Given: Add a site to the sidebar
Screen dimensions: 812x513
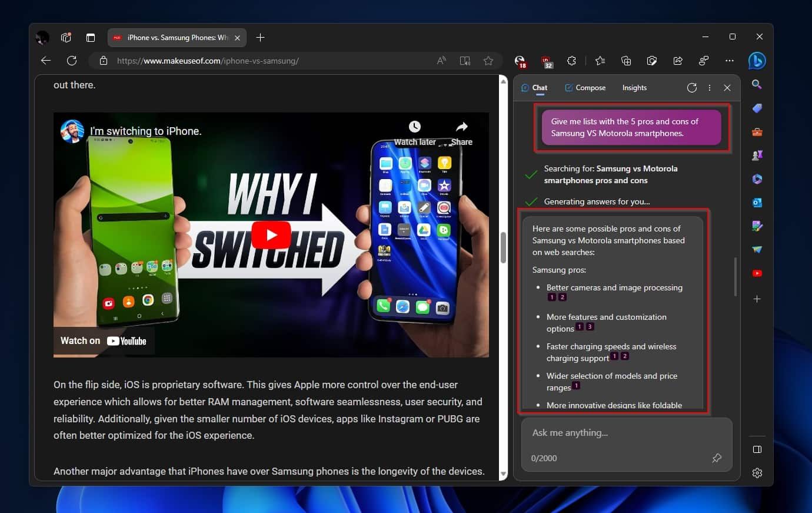Looking at the screenshot, I should [757, 299].
